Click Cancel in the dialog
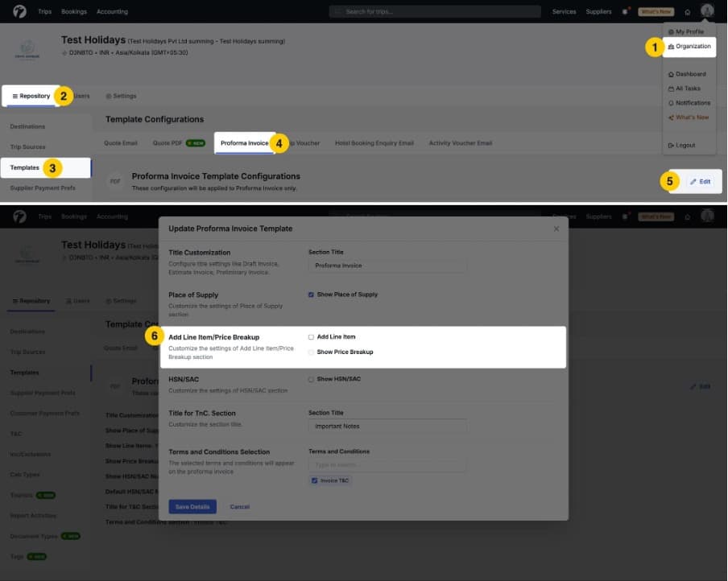The height and width of the screenshot is (581, 728). tap(239, 507)
